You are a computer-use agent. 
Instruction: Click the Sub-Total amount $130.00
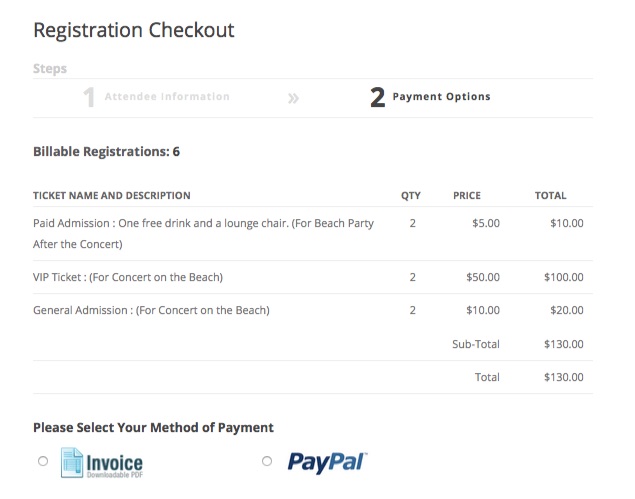pyautogui.click(x=564, y=344)
